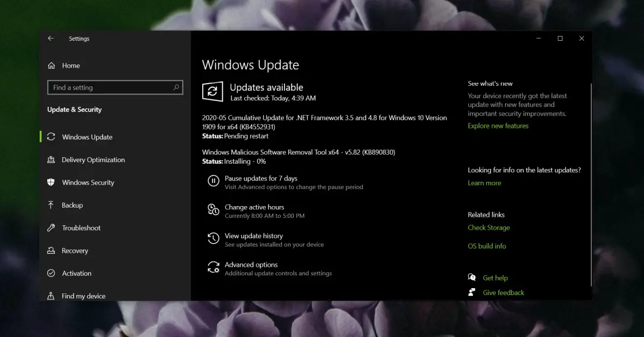Click the Learn more link
Screen dimensions: 644x337
click(x=484, y=183)
